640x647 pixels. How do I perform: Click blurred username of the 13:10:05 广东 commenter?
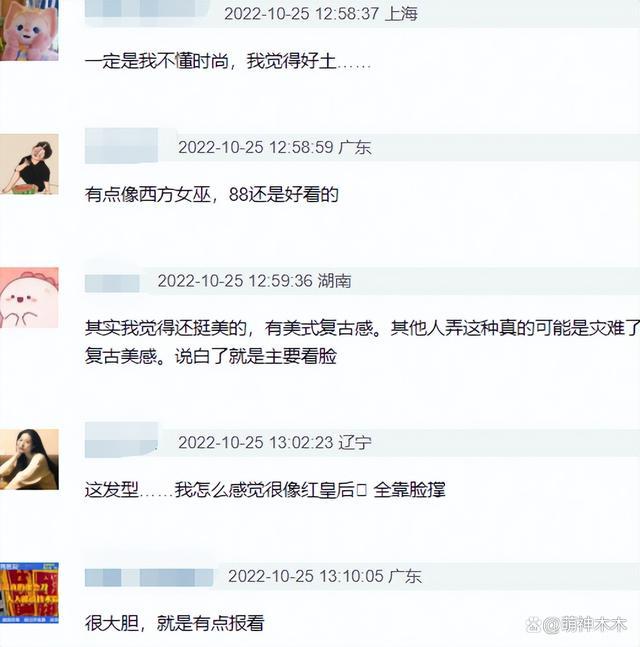(149, 577)
